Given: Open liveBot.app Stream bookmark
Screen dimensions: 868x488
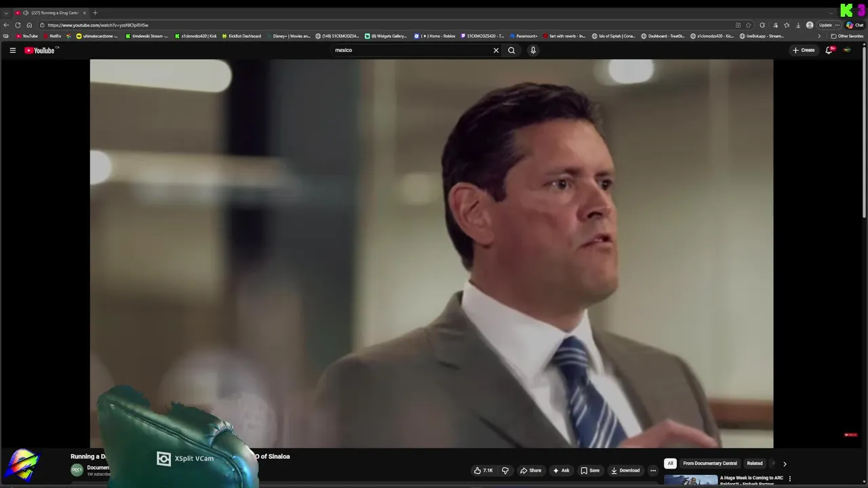Looking at the screenshot, I should click(x=762, y=36).
